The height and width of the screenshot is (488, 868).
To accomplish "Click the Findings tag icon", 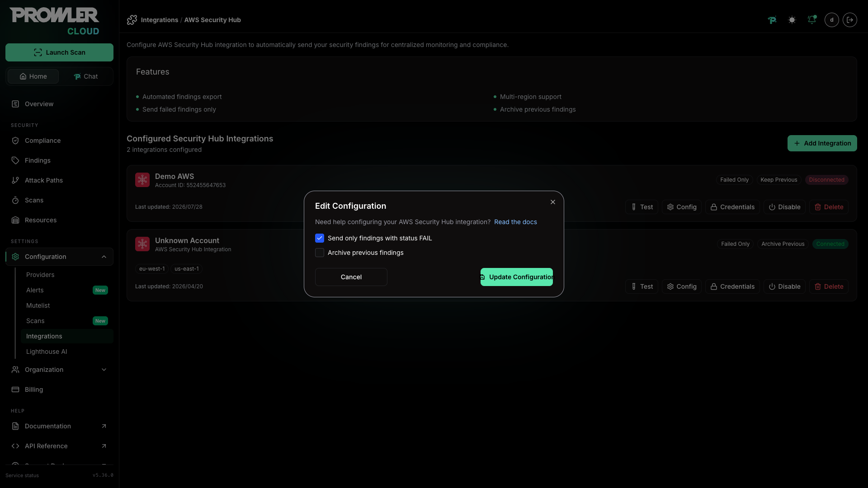I will click(x=15, y=160).
